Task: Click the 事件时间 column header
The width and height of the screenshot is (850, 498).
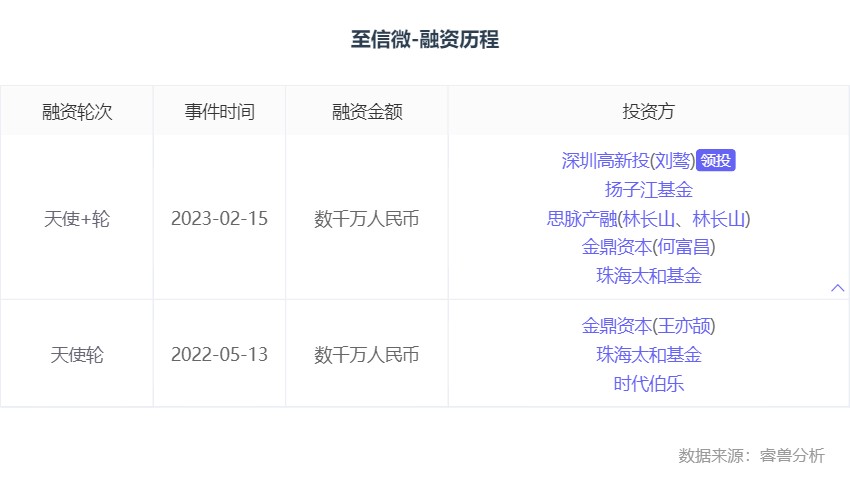Action: click(x=219, y=111)
